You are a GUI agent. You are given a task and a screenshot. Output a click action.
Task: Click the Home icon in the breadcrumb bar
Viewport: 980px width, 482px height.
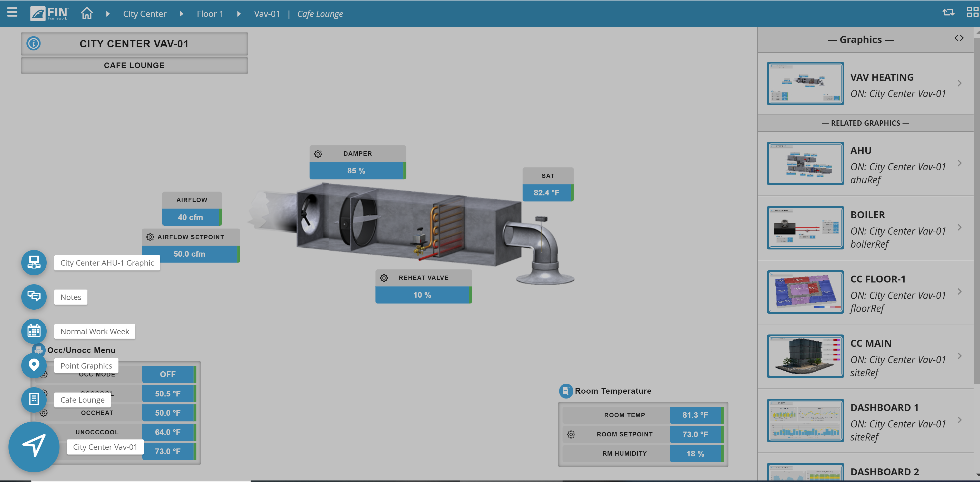coord(86,13)
